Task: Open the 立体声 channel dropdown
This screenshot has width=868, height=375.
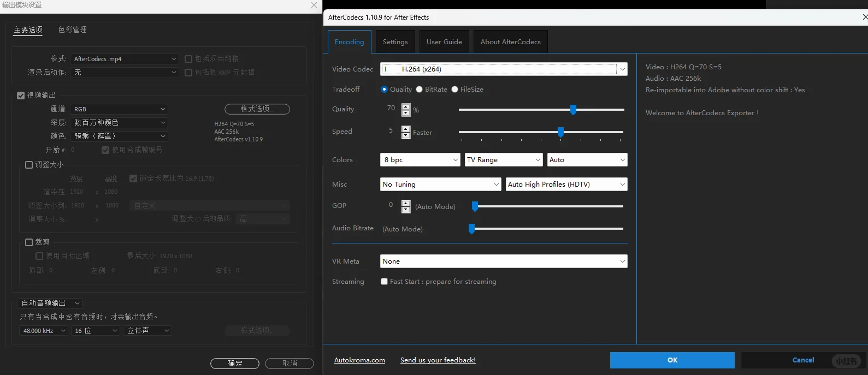Action: 148,331
